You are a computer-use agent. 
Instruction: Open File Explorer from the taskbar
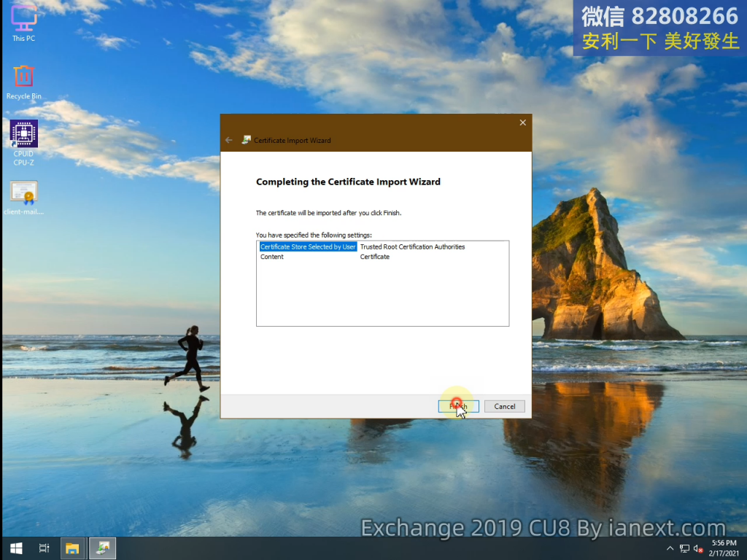72,548
